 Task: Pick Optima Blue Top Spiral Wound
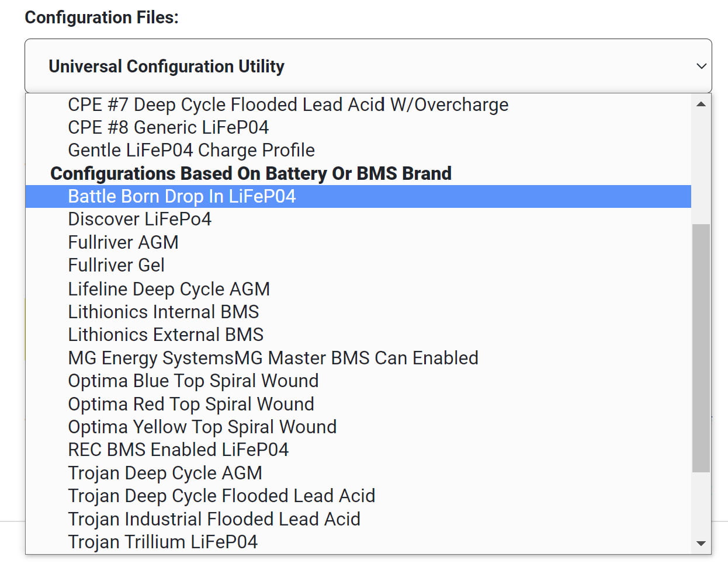click(358, 381)
